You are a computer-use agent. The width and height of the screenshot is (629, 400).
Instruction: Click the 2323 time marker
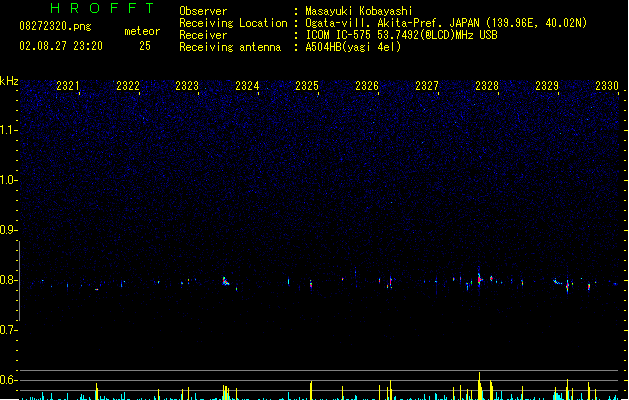(187, 86)
